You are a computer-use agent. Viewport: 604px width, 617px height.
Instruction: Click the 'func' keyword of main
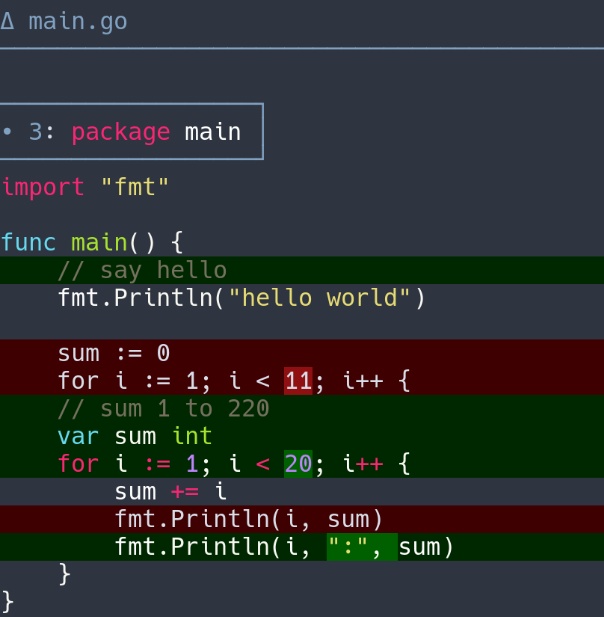[28, 242]
